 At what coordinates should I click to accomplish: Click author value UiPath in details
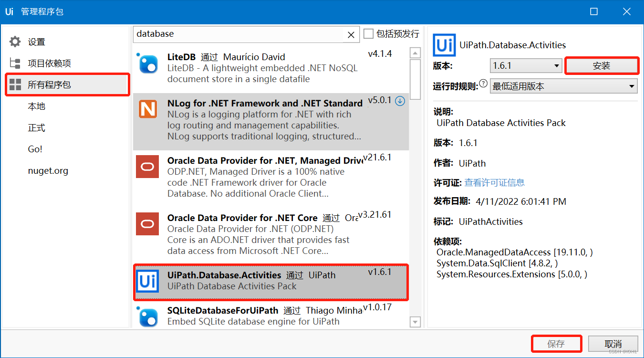(472, 163)
